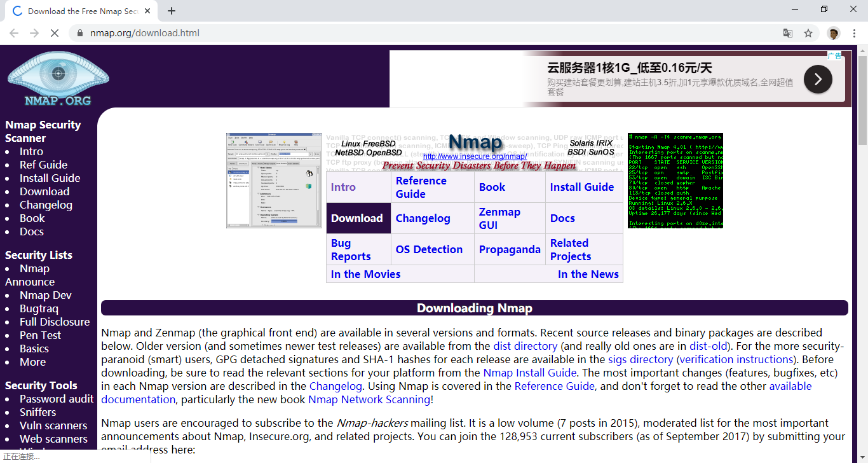The image size is (868, 463).
Task: Open Changelog in the left sidebar
Action: (46, 205)
